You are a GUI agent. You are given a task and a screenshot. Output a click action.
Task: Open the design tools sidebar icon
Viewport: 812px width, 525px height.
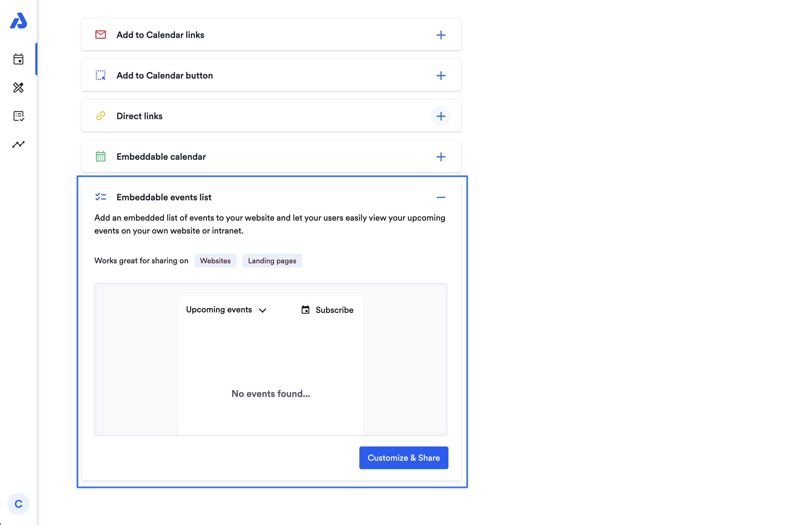[x=18, y=87]
